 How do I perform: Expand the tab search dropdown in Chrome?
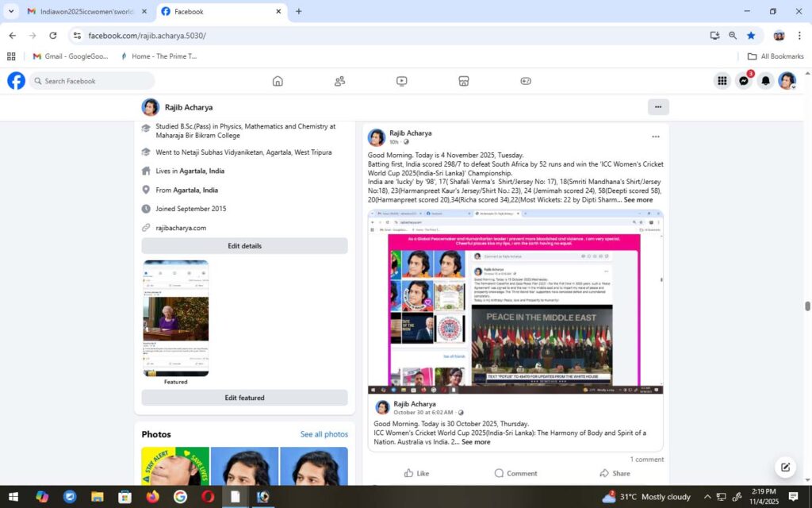pos(11,12)
